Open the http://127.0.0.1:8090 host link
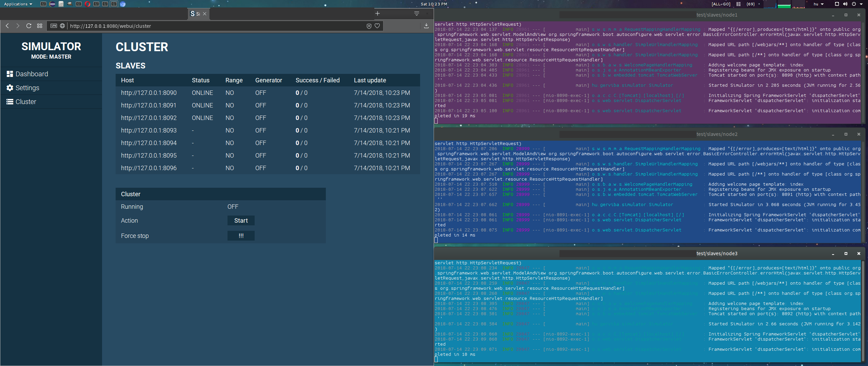 click(x=149, y=93)
